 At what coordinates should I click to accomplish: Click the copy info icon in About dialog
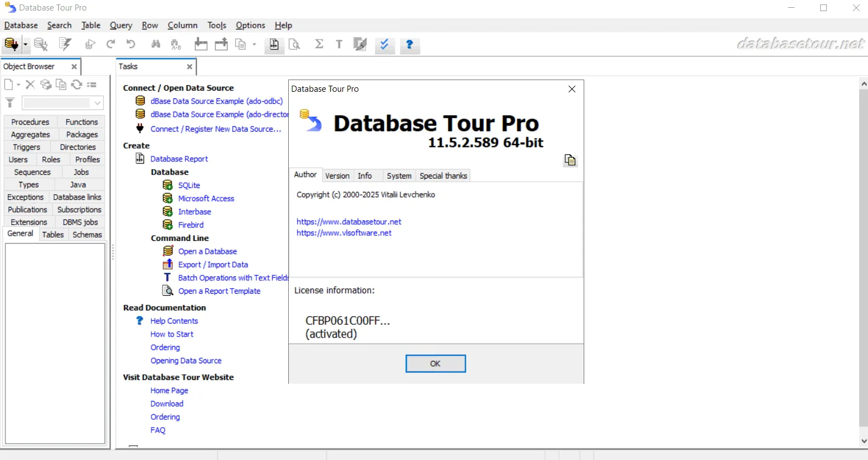click(570, 160)
